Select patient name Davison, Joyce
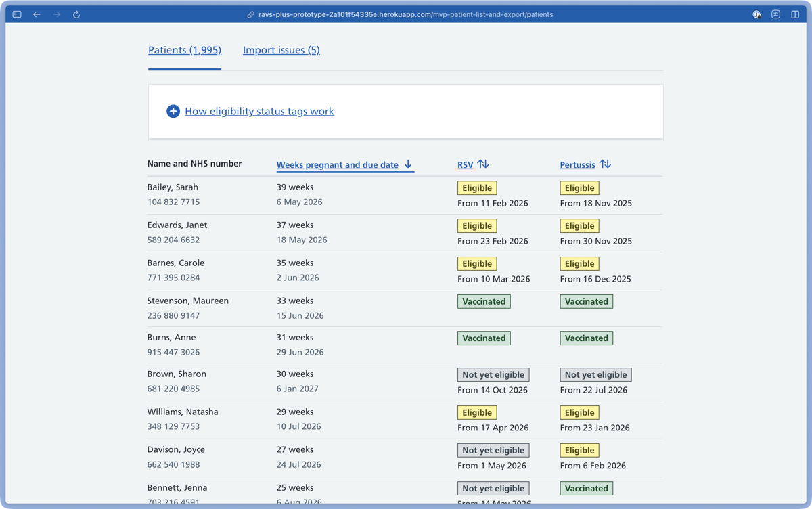 click(x=176, y=450)
